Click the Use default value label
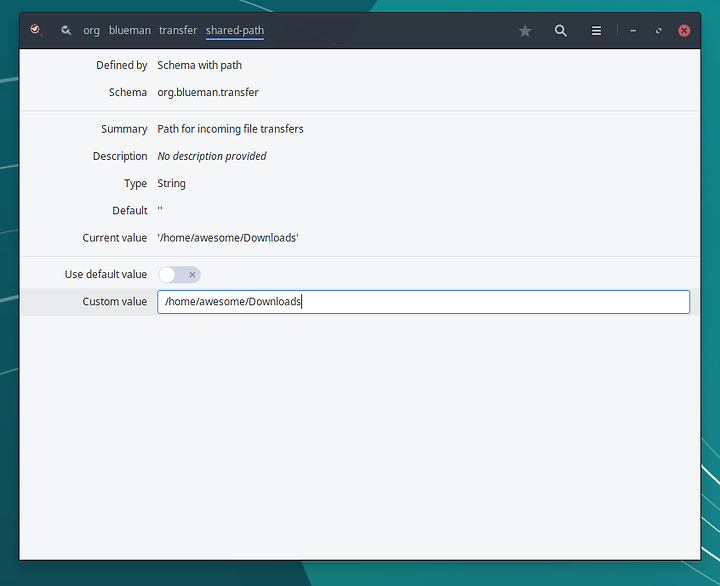The height and width of the screenshot is (586, 720). tap(106, 274)
